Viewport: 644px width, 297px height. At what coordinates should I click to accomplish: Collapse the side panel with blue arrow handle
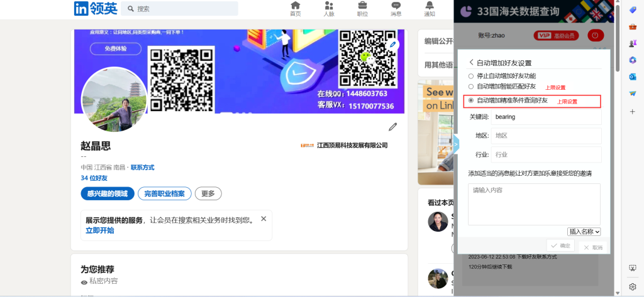coord(456,144)
